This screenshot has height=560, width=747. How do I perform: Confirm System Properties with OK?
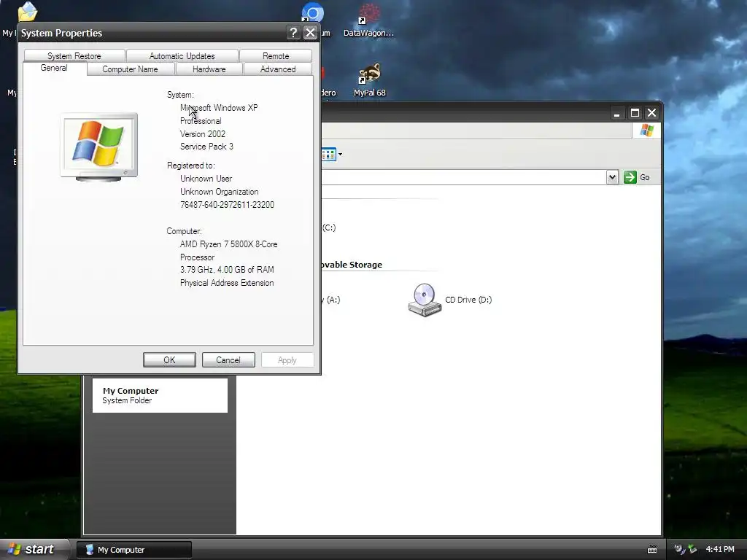point(169,360)
